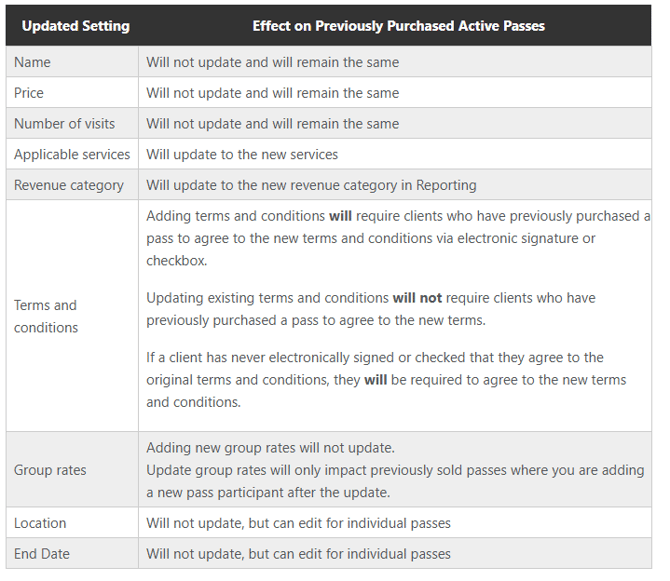Select the "Group rates" row label

50,470
